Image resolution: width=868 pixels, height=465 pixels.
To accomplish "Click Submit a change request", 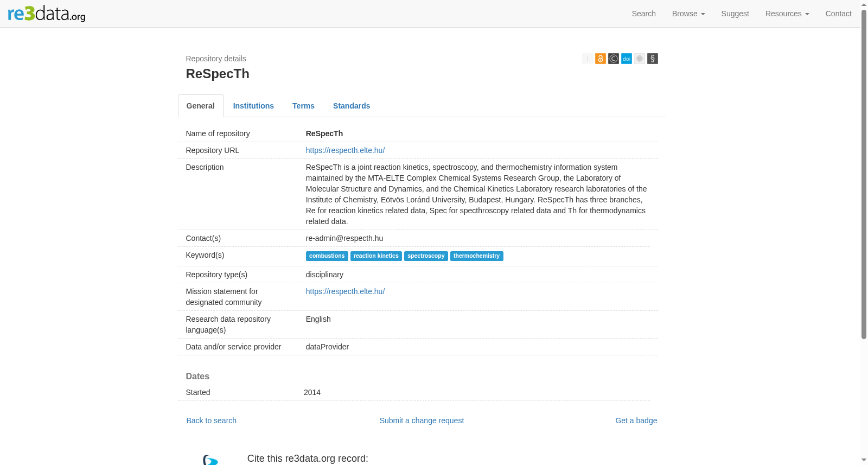I will pos(422,421).
